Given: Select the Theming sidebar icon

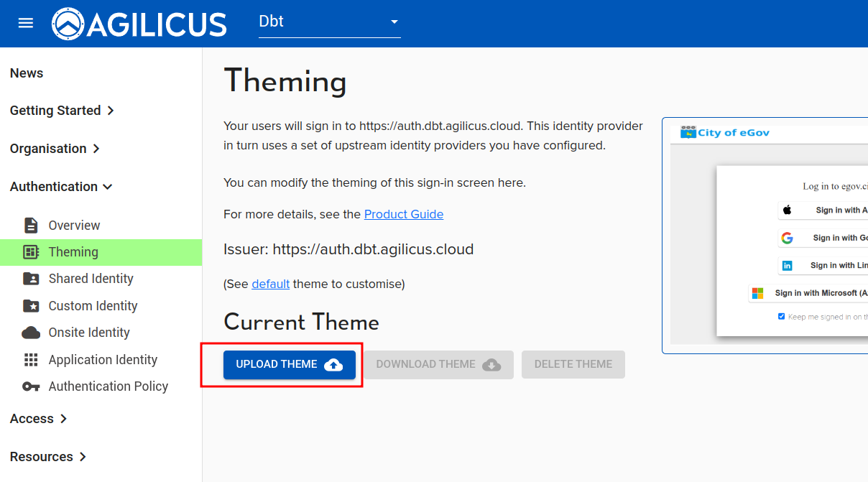Looking at the screenshot, I should [x=31, y=252].
